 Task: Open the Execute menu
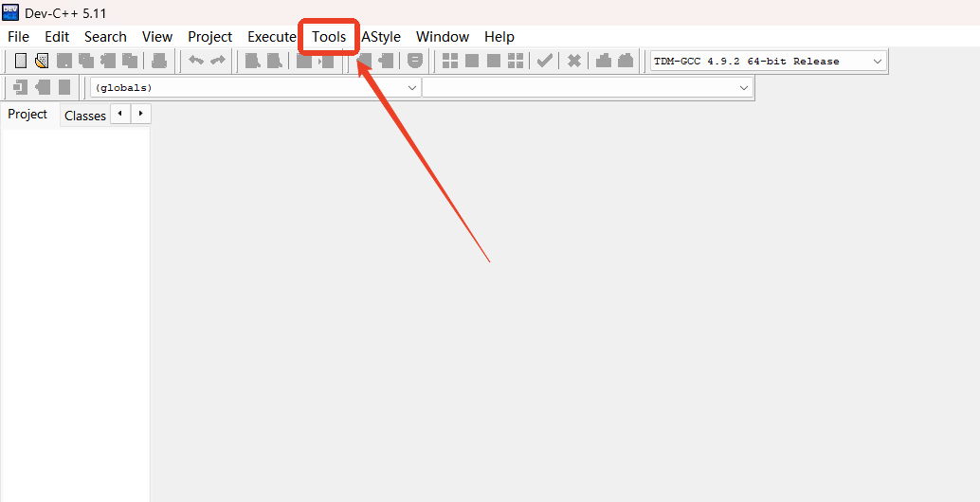(x=272, y=37)
